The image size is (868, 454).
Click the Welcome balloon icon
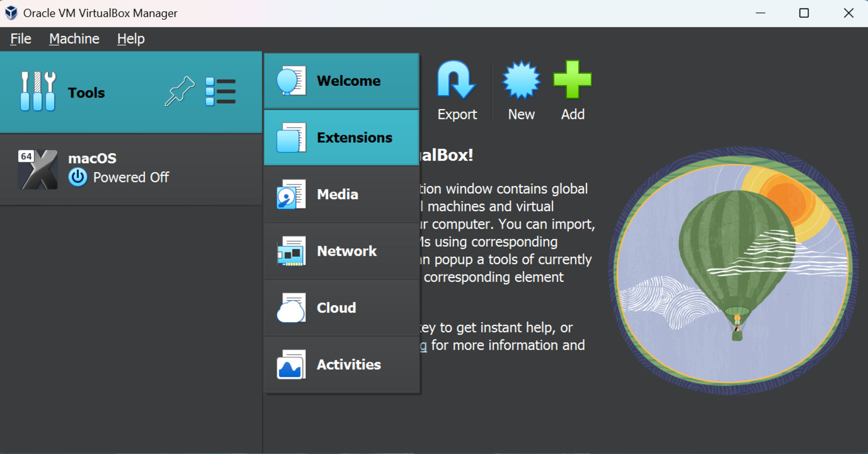pos(291,81)
